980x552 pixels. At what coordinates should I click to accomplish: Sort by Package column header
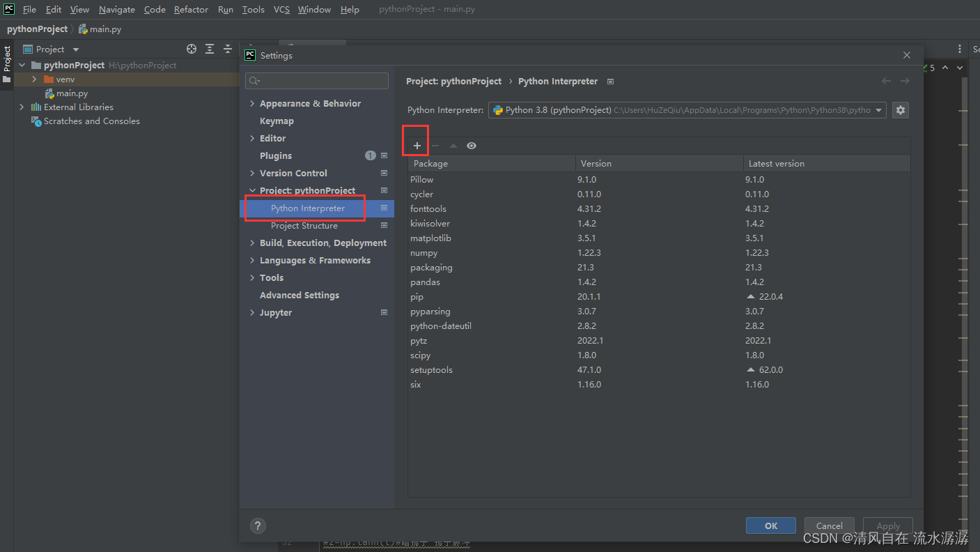pyautogui.click(x=492, y=163)
